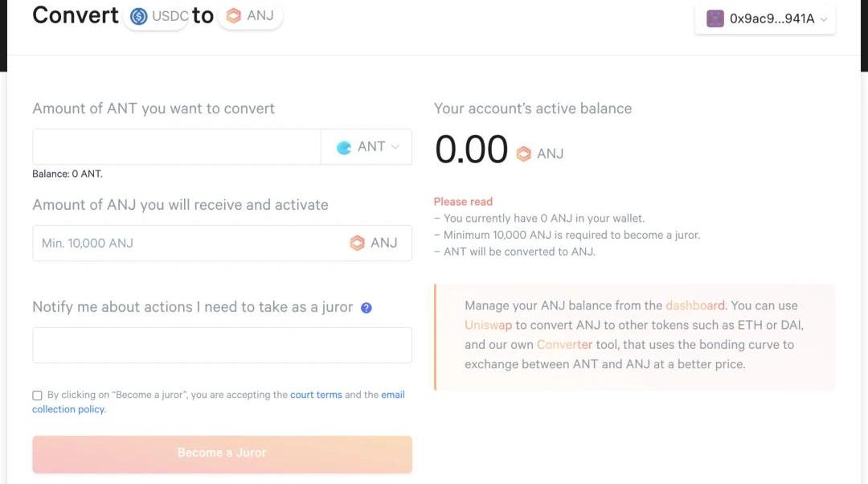The width and height of the screenshot is (868, 484).
Task: Expand the ANT token dropdown
Action: pyautogui.click(x=366, y=147)
